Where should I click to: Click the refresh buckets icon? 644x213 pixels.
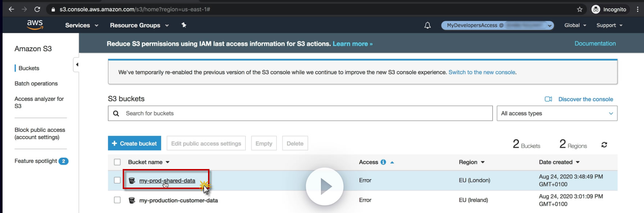604,145
